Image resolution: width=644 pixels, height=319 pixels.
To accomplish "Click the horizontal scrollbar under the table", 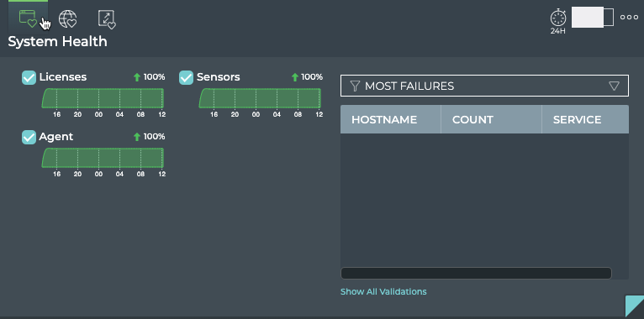I will tap(476, 273).
